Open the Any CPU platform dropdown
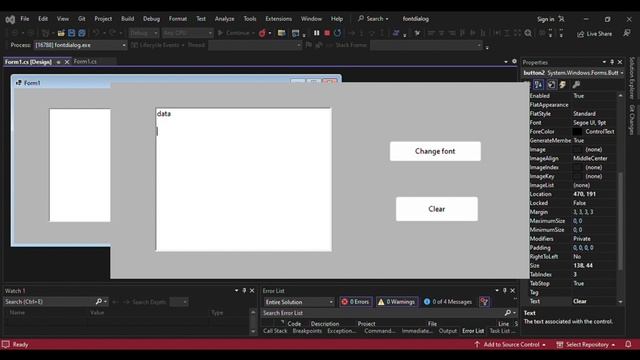Viewport: 640px width, 360px height. click(187, 33)
